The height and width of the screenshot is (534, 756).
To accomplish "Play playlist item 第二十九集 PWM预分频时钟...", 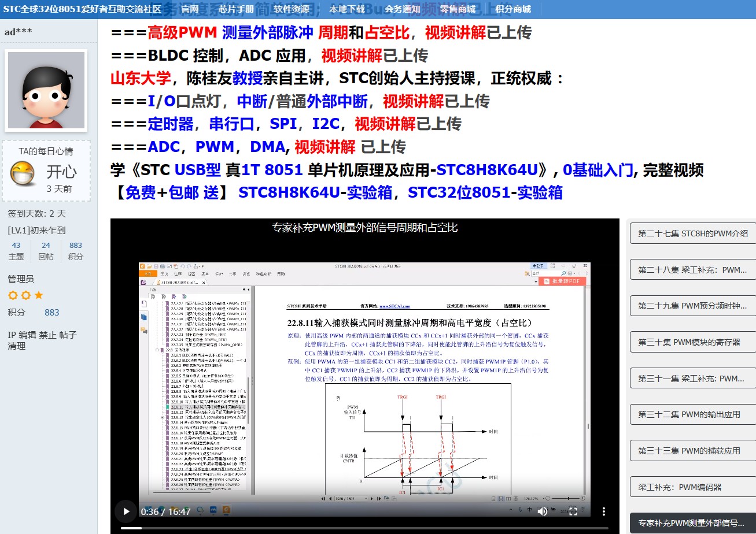I will pyautogui.click(x=693, y=306).
